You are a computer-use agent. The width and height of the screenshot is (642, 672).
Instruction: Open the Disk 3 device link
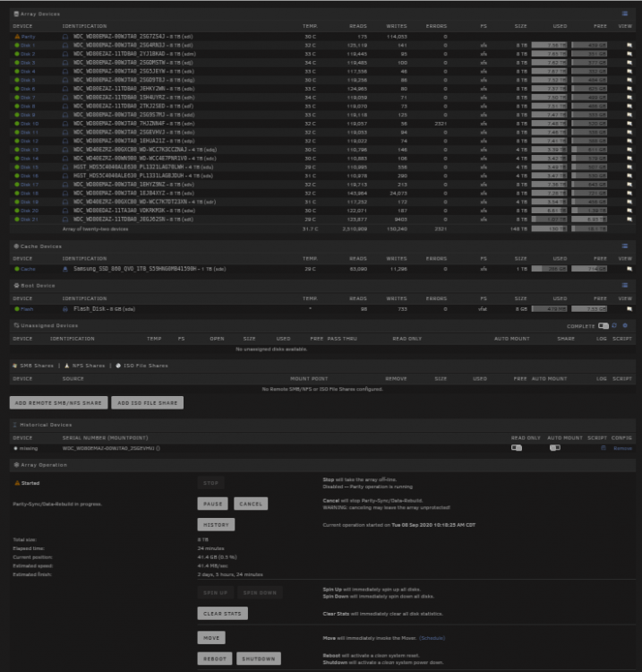tap(28, 63)
